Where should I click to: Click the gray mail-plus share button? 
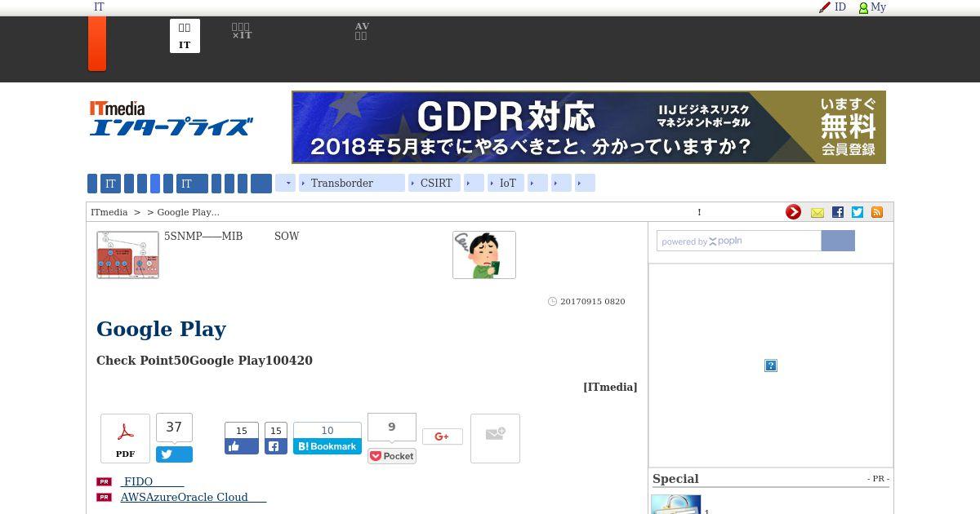495,438
